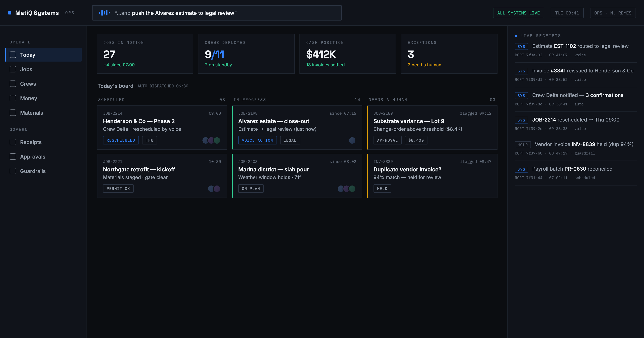Navigate to Materials
The width and height of the screenshot is (644, 338).
click(x=43, y=113)
